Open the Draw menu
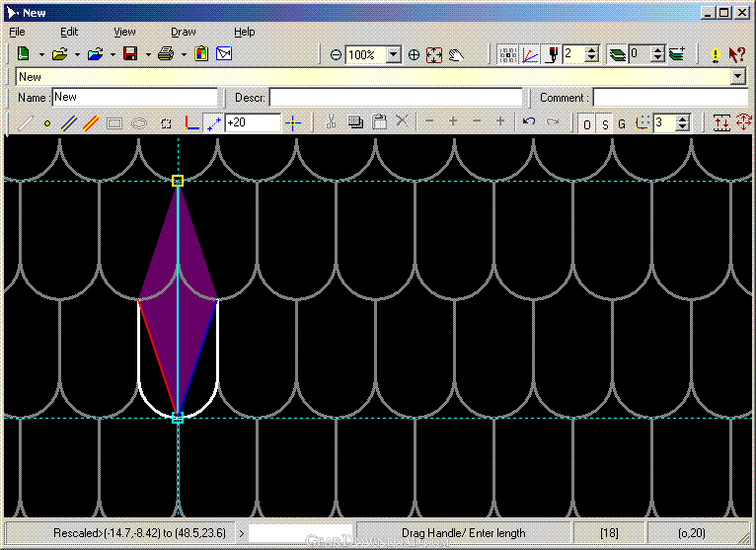Viewport: 756px width, 550px height. 184,32
